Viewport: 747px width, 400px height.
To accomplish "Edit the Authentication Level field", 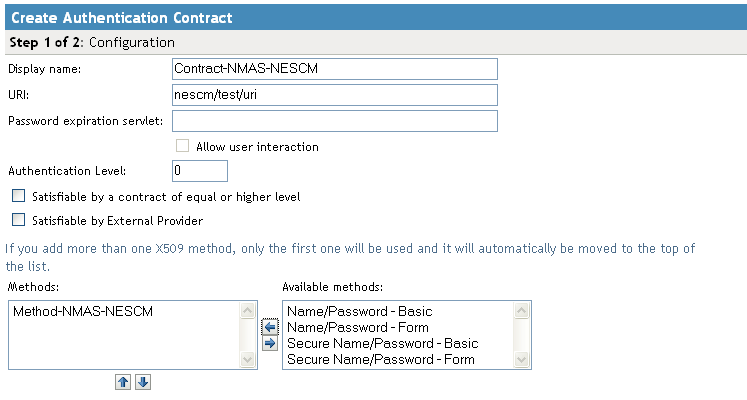I will click(x=200, y=171).
